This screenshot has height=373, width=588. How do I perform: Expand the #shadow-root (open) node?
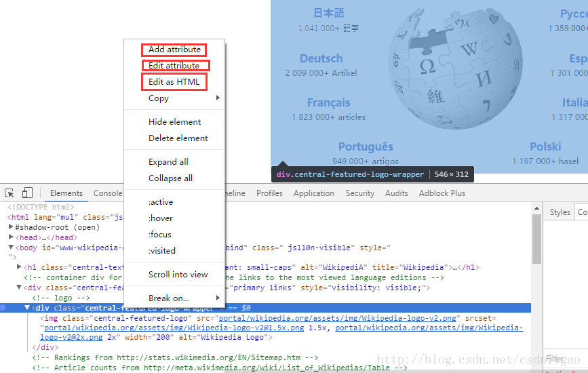coord(11,227)
